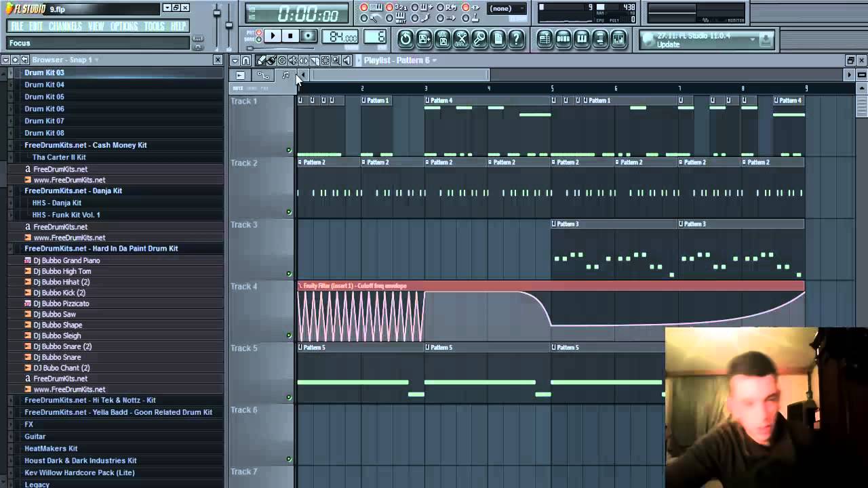This screenshot has height=488, width=868.
Task: Mute Track 4 with its green light
Action: point(289,335)
